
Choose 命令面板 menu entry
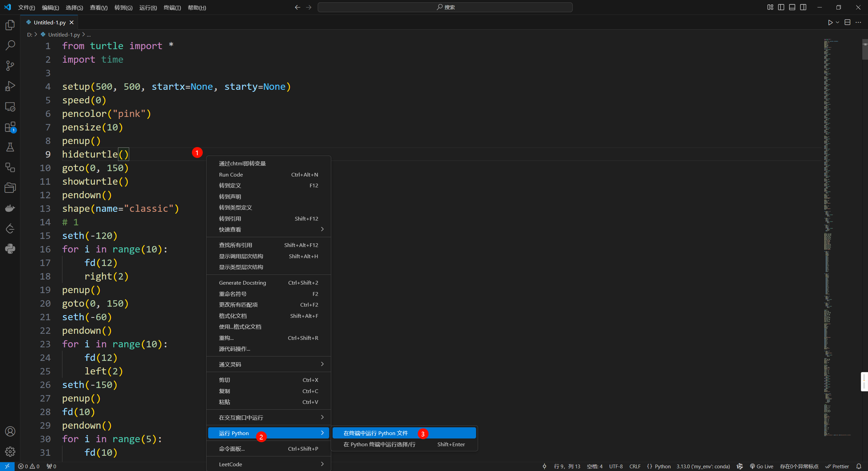tap(269, 449)
